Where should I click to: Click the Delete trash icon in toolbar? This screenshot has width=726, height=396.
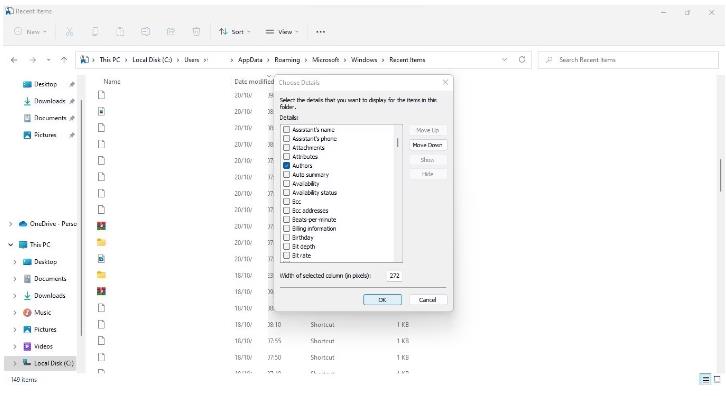tap(196, 31)
